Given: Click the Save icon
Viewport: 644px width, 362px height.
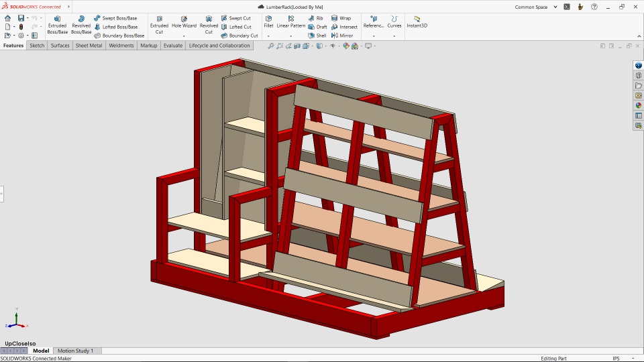Looking at the screenshot, I should (21, 18).
